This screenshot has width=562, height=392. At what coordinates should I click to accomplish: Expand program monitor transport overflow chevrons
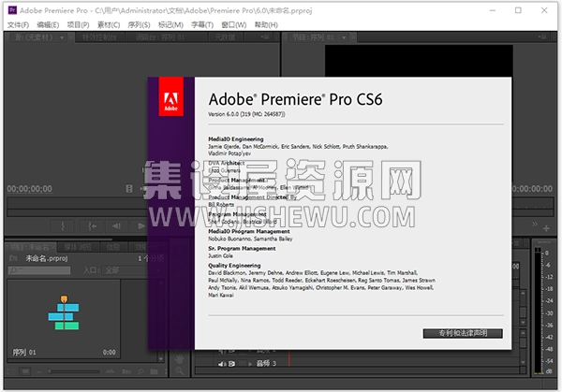point(535,225)
